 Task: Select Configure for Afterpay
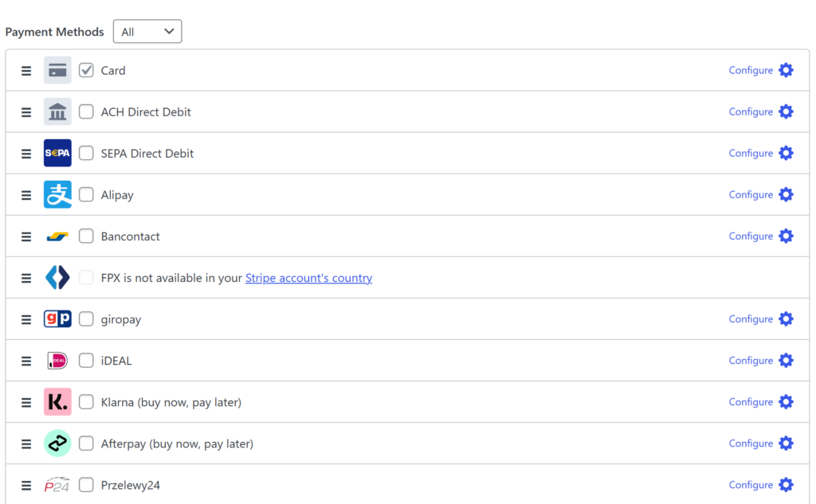point(751,443)
